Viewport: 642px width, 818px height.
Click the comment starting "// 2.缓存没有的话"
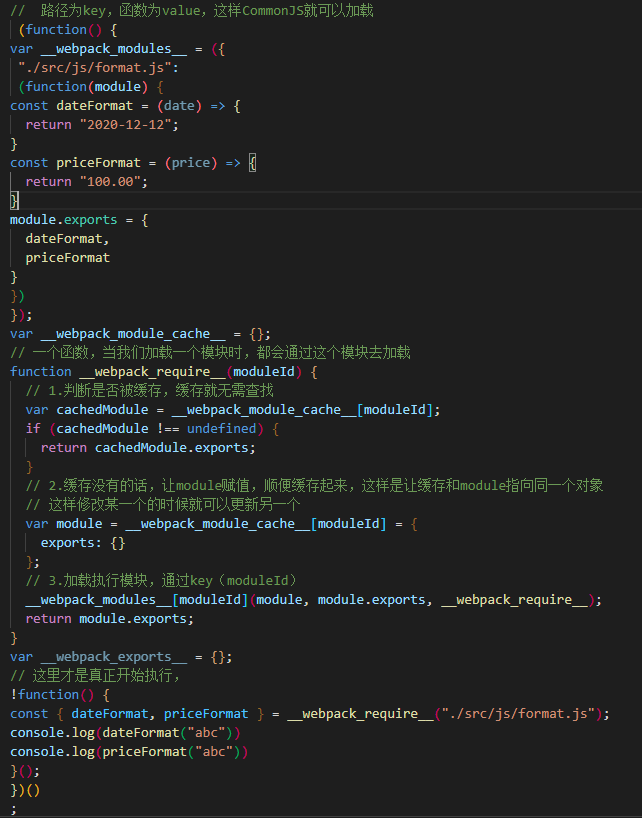pos(314,486)
